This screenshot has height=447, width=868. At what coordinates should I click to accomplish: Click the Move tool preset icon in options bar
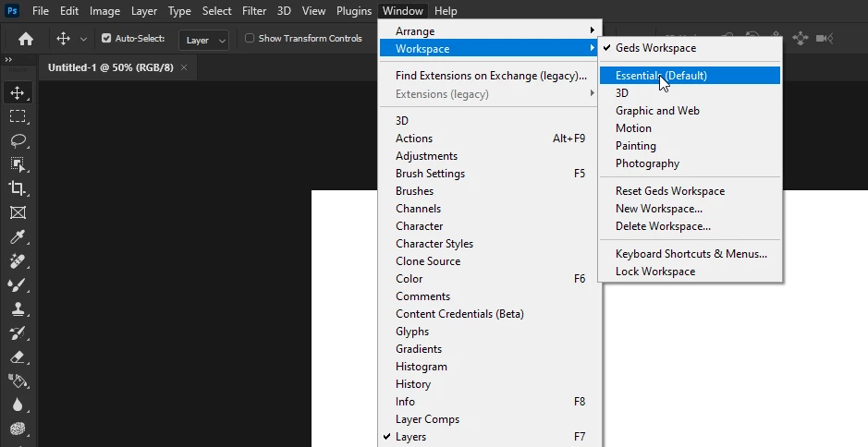click(x=63, y=39)
